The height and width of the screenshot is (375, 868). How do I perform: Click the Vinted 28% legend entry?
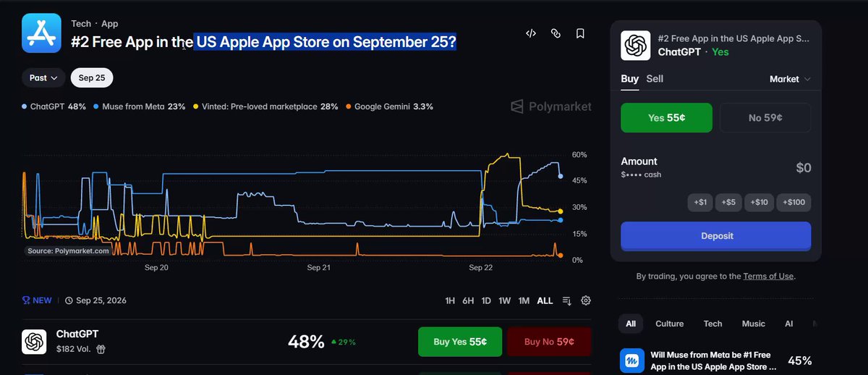click(265, 106)
